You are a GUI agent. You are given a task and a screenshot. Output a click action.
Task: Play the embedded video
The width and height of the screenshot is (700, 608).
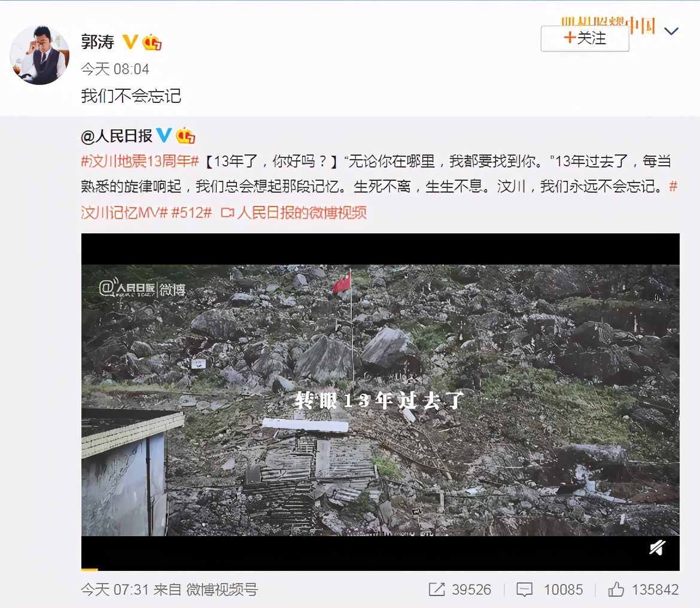tap(381, 400)
